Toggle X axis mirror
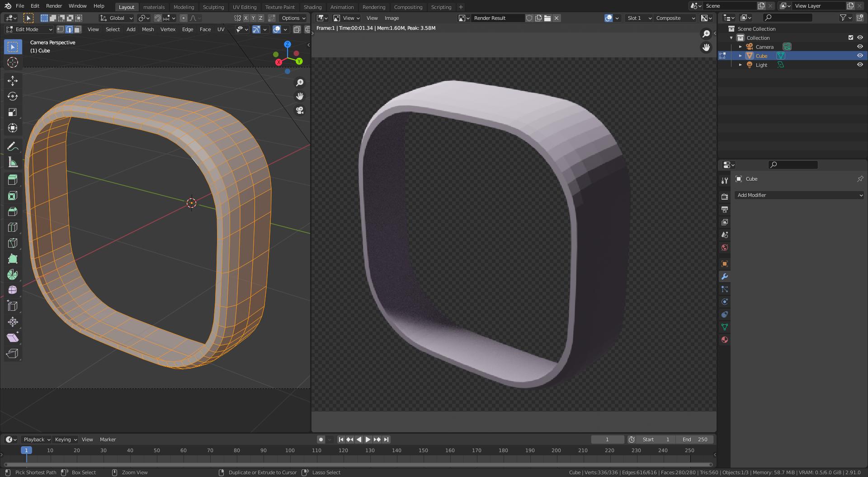Viewport: 868px width, 477px height. tap(246, 18)
